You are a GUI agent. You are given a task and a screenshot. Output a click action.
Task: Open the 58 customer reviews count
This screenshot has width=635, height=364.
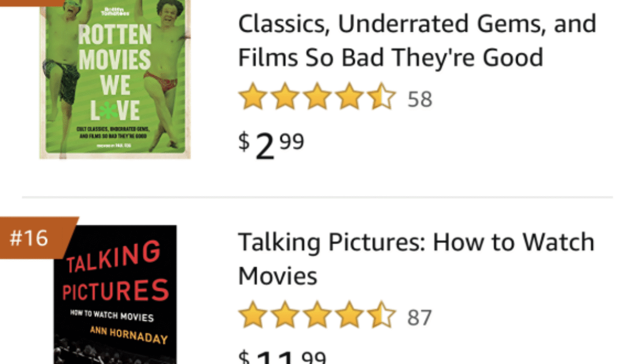420,100
